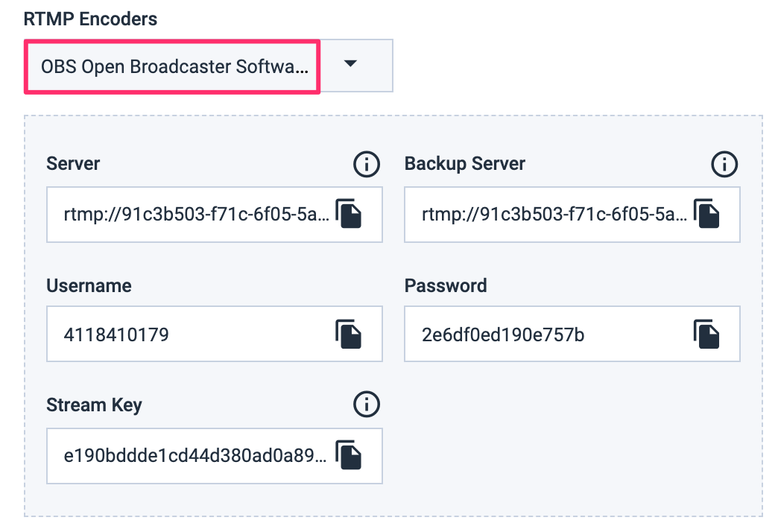Open the Stream Key info tooltip
This screenshot has width=778, height=532.
[366, 405]
